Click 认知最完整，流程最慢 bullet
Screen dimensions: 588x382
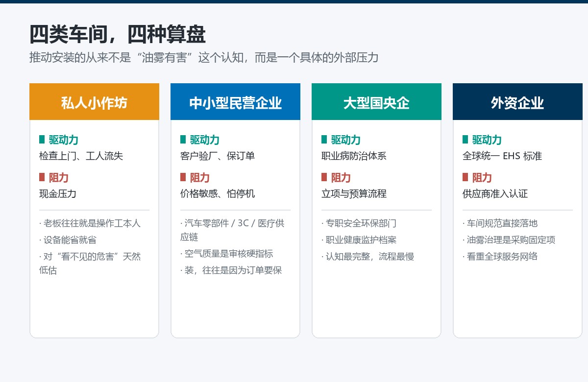[367, 257]
